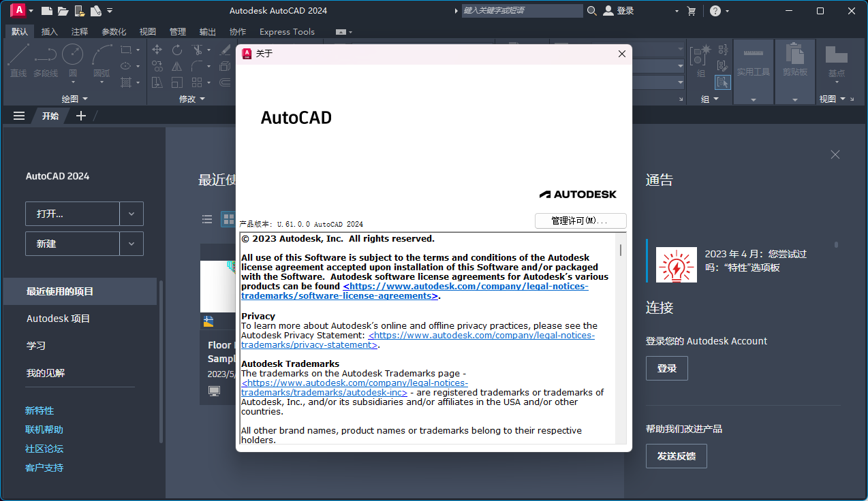Select the Hatch draw tool
This screenshot has width=868, height=501.
click(126, 82)
